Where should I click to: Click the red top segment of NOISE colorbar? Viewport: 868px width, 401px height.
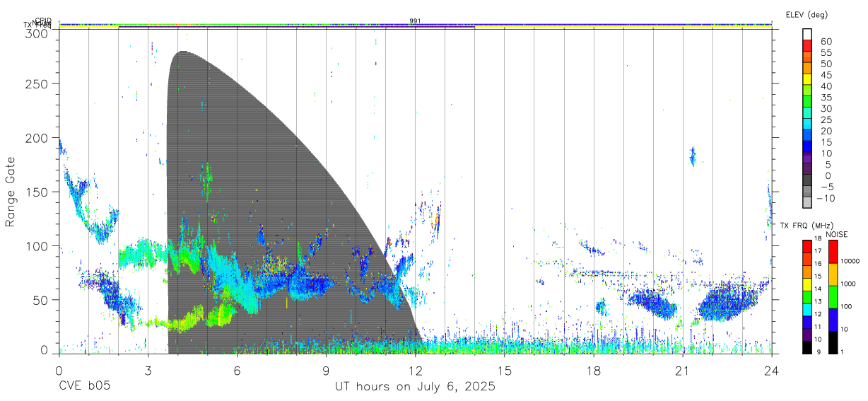833,251
